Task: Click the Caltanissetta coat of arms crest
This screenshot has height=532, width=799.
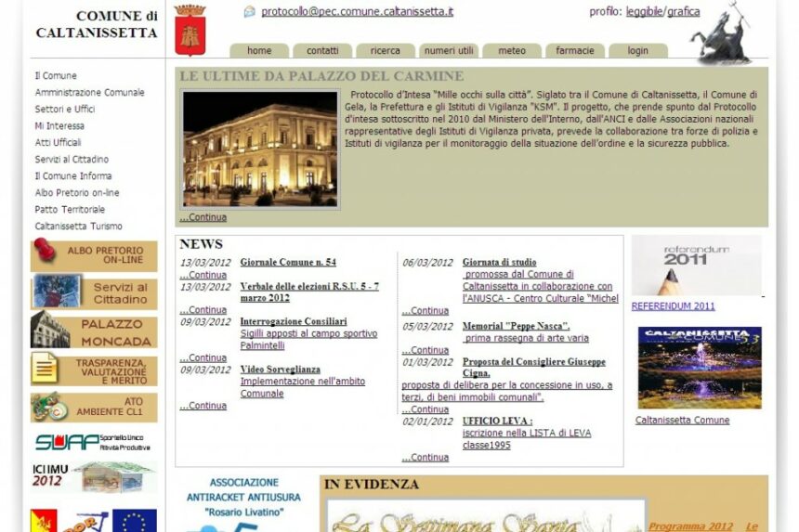Action: click(190, 30)
